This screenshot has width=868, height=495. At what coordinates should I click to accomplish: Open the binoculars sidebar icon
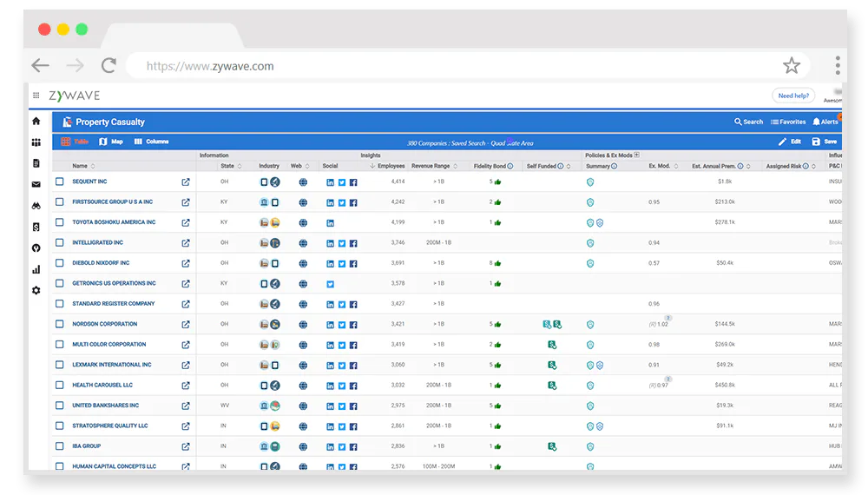click(x=36, y=206)
